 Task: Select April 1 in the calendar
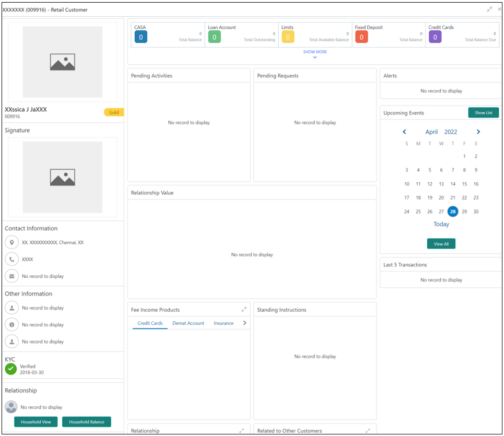coord(464,156)
